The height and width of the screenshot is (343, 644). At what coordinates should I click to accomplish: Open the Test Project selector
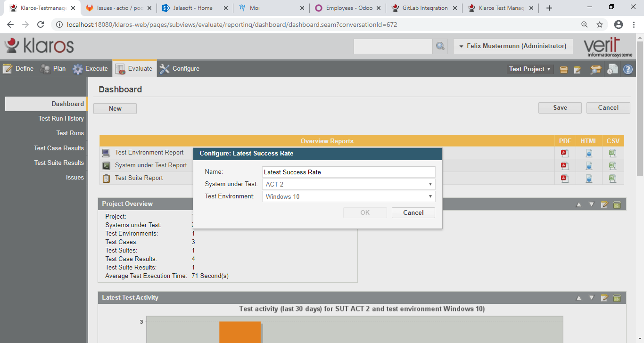[x=529, y=69]
